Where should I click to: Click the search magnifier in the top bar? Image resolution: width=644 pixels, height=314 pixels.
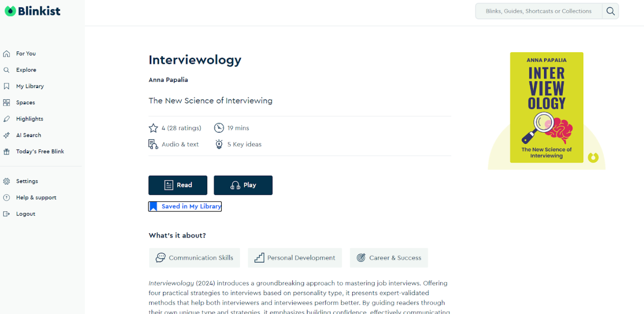click(610, 11)
